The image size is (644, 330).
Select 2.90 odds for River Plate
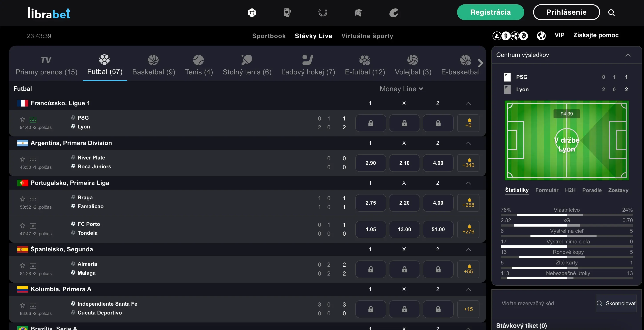(371, 163)
